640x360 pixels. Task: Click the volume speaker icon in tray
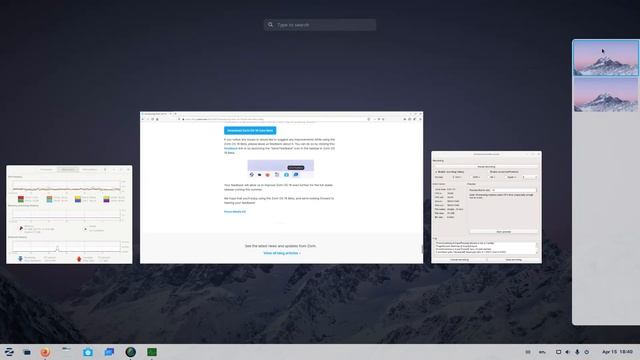coord(568,352)
